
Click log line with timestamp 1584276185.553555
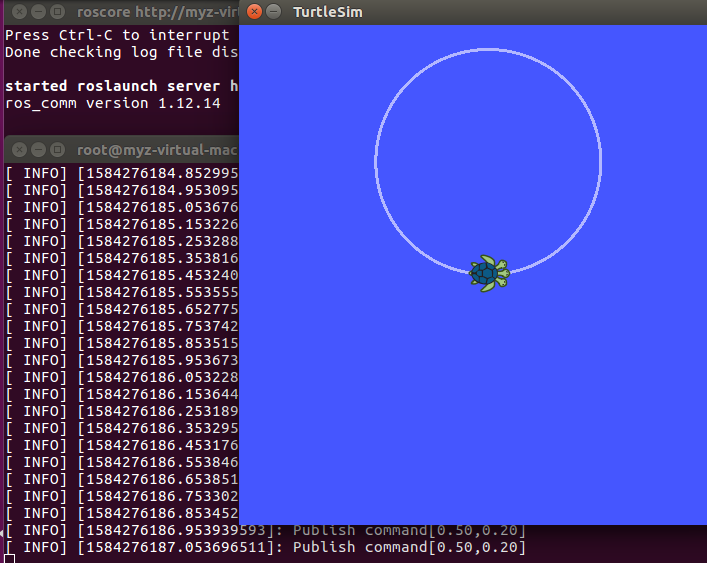coord(122,293)
